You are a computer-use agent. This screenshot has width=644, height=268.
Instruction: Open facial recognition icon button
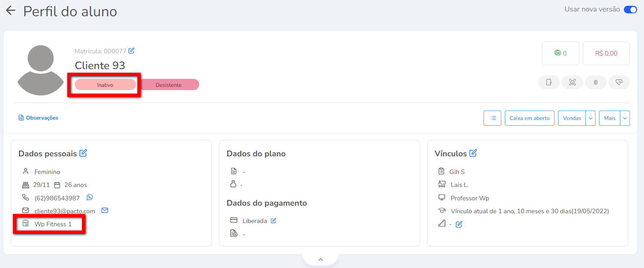click(x=572, y=82)
